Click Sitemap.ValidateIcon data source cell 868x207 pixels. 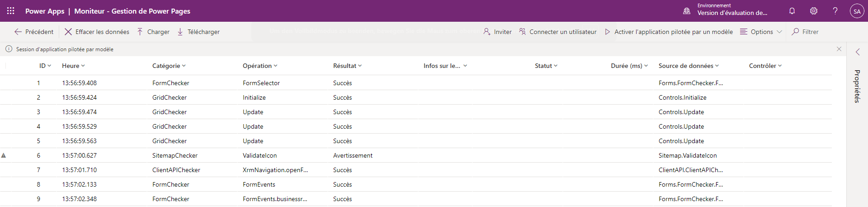point(688,155)
